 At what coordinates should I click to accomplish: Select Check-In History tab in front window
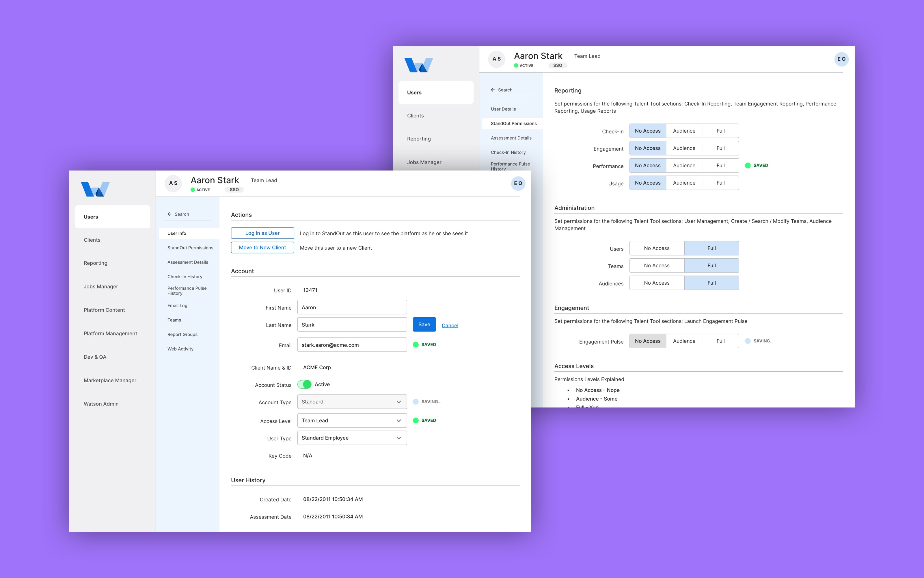pyautogui.click(x=185, y=277)
